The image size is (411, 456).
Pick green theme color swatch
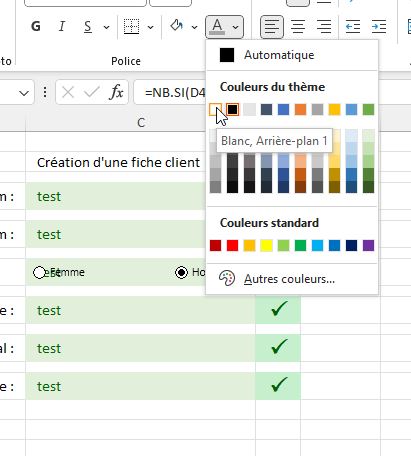pos(368,109)
